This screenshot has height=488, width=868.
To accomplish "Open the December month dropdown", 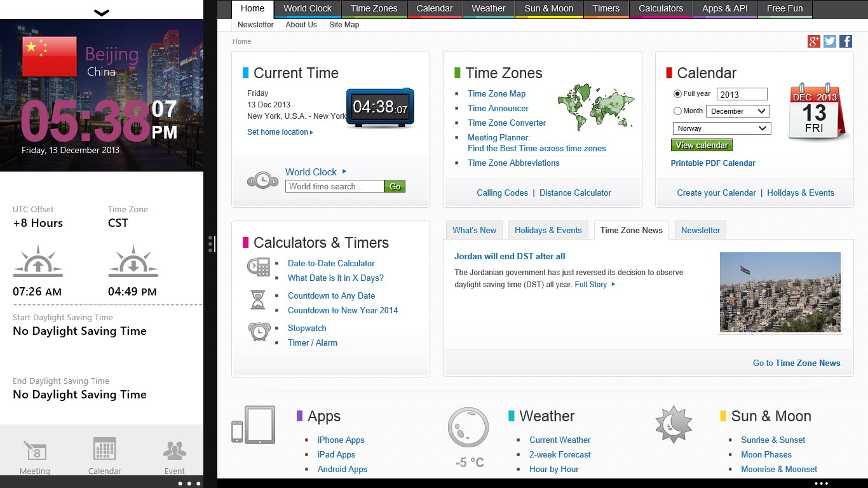I will coord(737,111).
